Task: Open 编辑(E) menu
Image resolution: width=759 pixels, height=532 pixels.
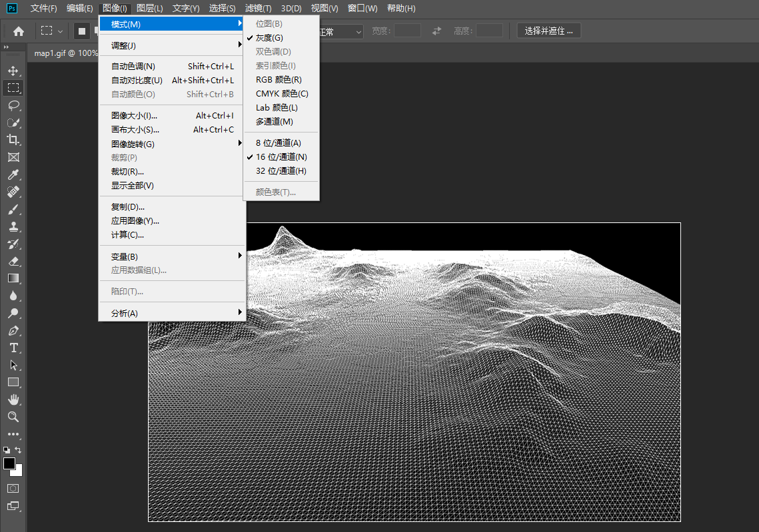Action: pyautogui.click(x=79, y=8)
